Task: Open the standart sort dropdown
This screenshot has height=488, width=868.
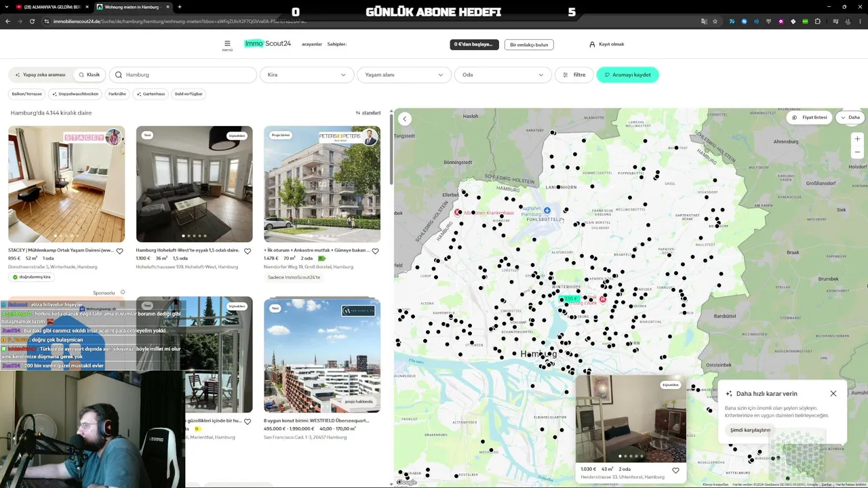Action: pyautogui.click(x=368, y=113)
